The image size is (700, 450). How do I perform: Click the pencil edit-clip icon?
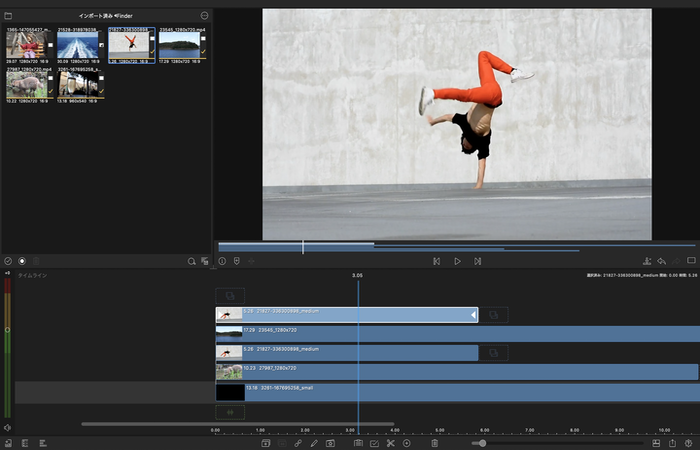coord(314,443)
